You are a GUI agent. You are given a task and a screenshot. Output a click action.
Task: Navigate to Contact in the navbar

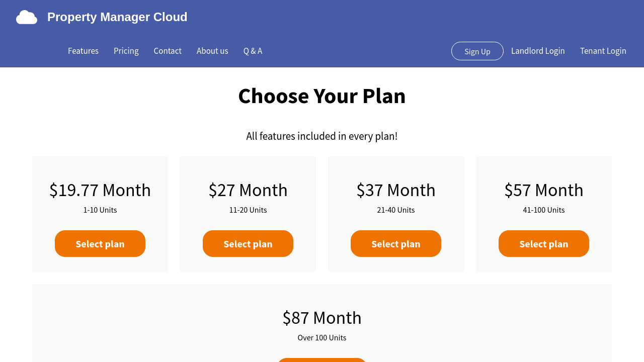point(168,51)
